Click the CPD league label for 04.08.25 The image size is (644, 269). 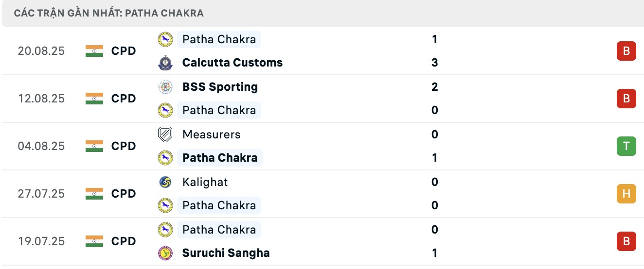[x=124, y=146]
